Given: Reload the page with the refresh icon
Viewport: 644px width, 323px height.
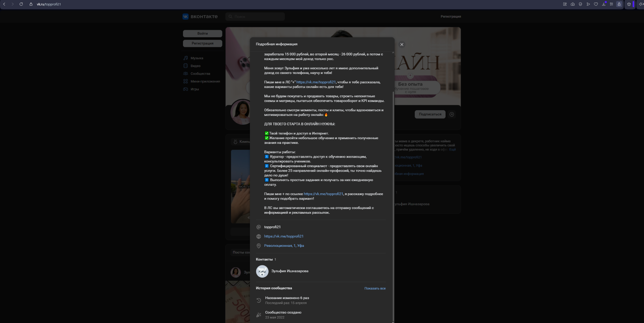Looking at the screenshot, I should [x=21, y=4].
